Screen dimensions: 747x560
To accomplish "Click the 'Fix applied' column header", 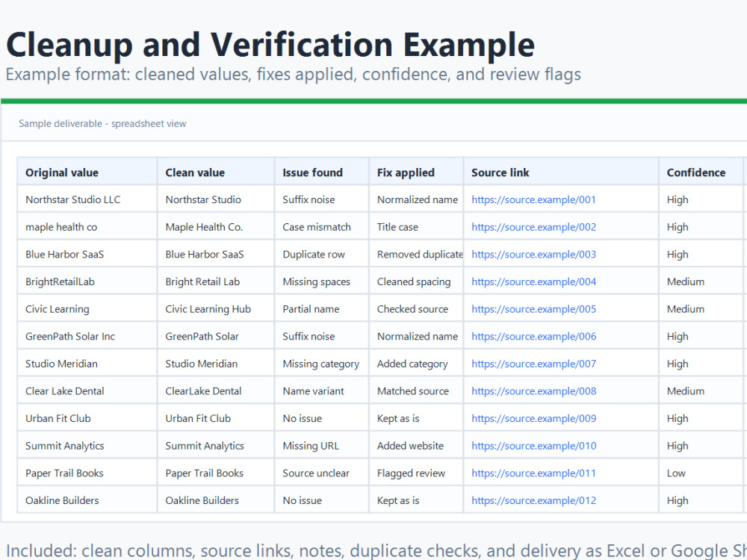I will coord(416,172).
